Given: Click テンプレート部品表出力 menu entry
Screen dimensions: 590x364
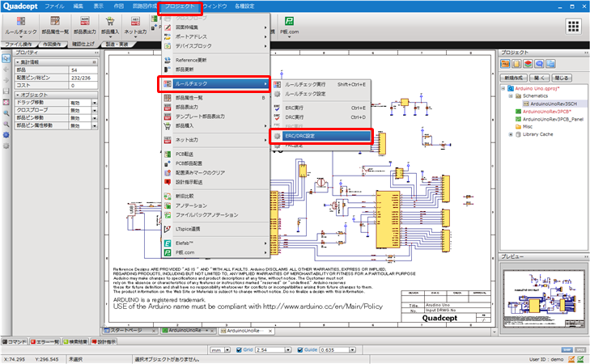Looking at the screenshot, I should (216, 116).
